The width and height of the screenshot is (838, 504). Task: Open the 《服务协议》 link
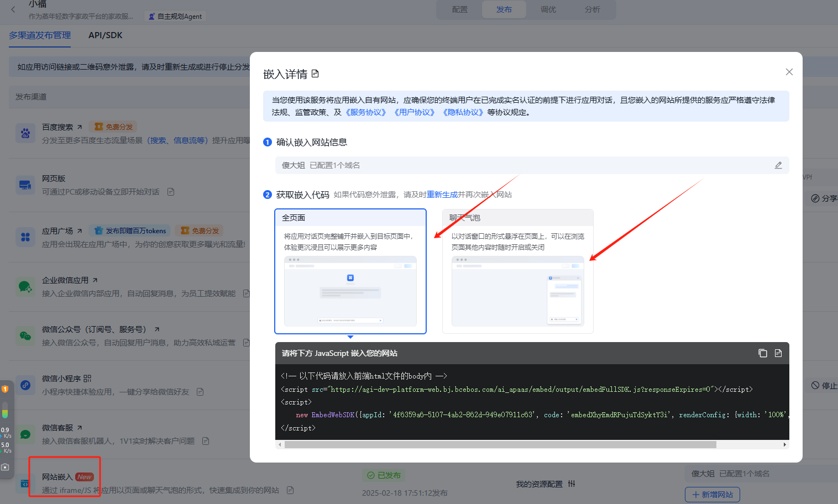click(x=365, y=112)
